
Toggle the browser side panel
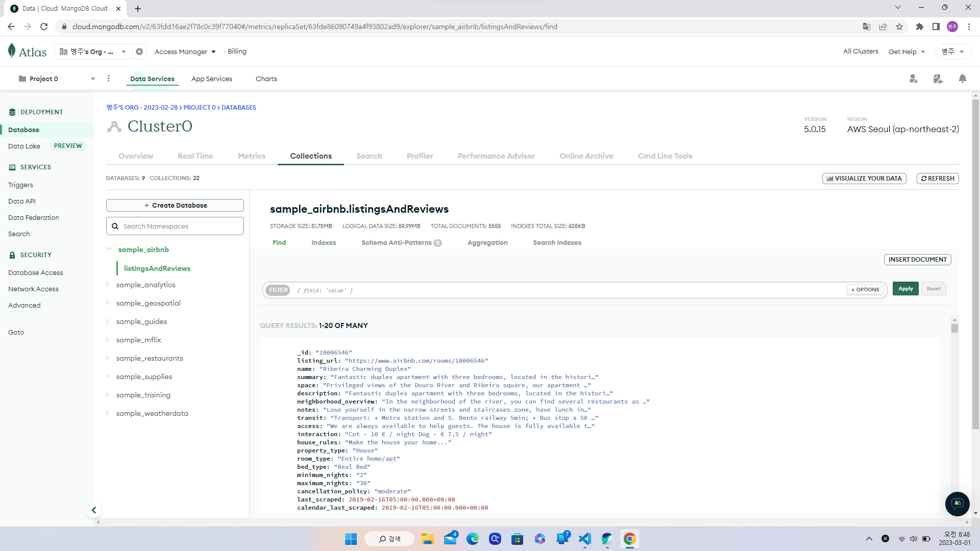coord(936,27)
